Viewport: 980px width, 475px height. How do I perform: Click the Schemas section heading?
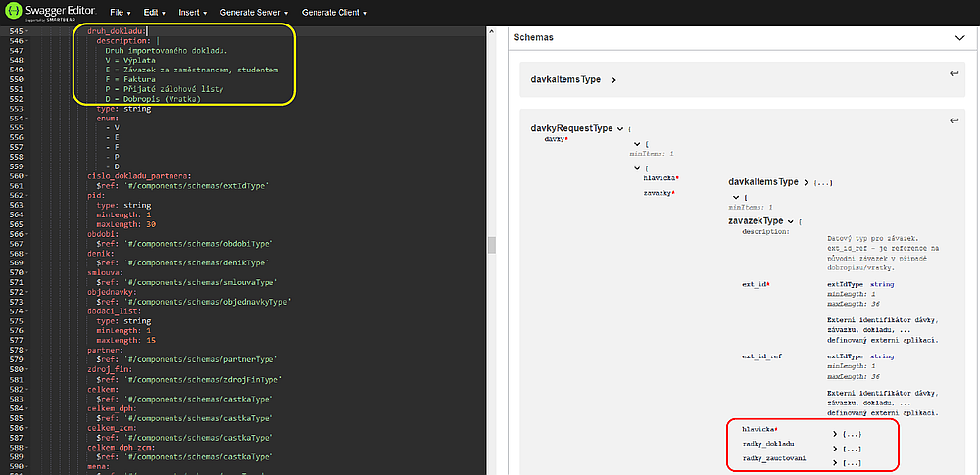coord(533,37)
